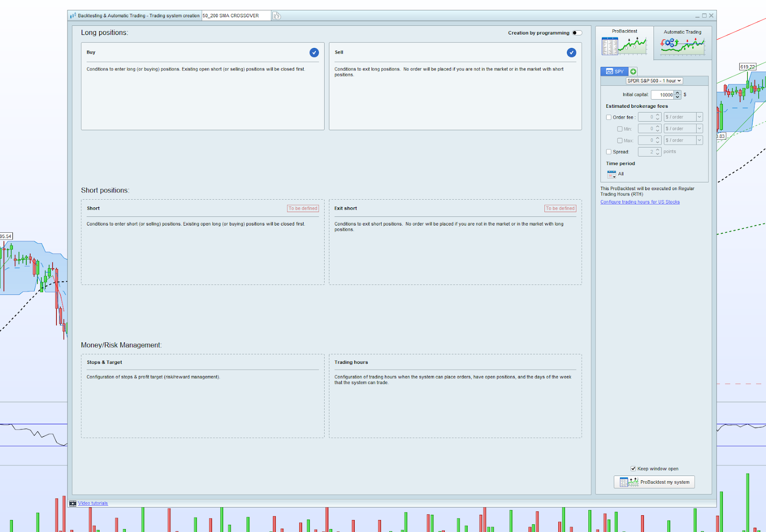Click To be defined on Short panel
This screenshot has width=766, height=532.
(303, 208)
